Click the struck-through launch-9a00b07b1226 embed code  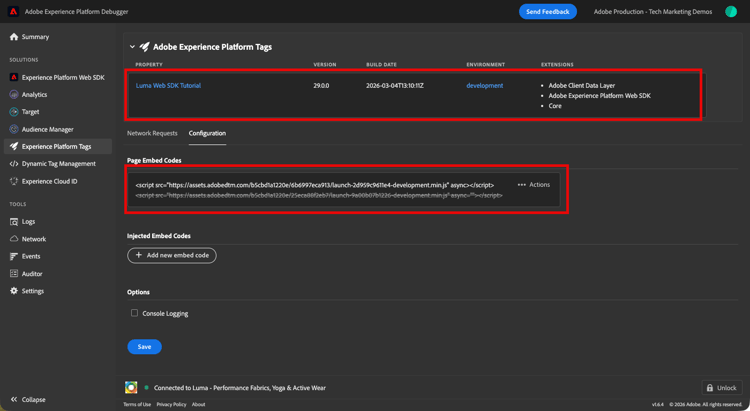[319, 195]
